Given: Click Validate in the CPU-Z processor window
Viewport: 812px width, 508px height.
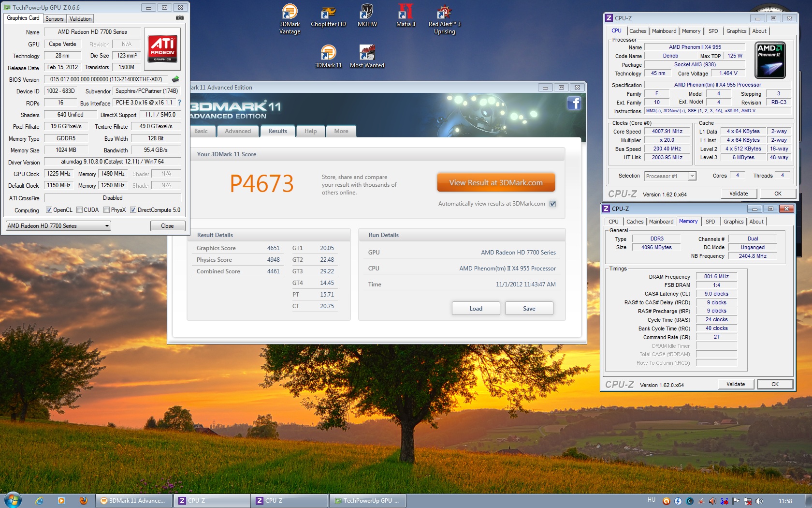Looking at the screenshot, I should (x=739, y=194).
